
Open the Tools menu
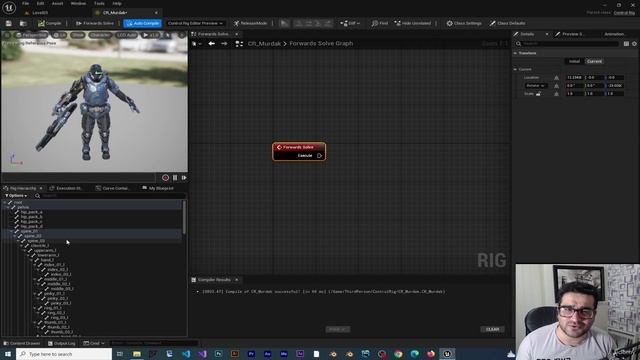click(99, 3)
